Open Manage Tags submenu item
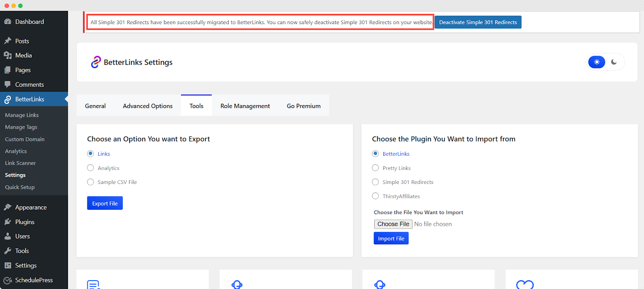This screenshot has height=289, width=644. point(21,127)
